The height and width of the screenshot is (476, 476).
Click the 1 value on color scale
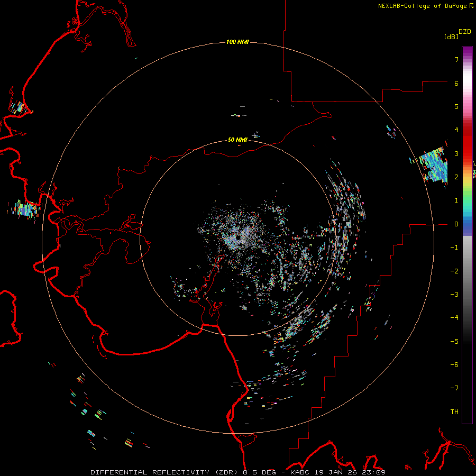pos(456,200)
